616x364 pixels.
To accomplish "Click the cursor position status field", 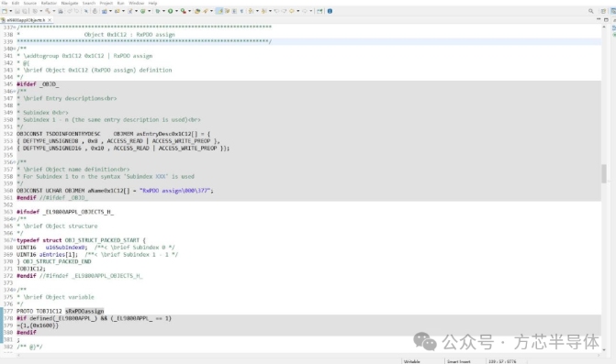I will [502, 361].
